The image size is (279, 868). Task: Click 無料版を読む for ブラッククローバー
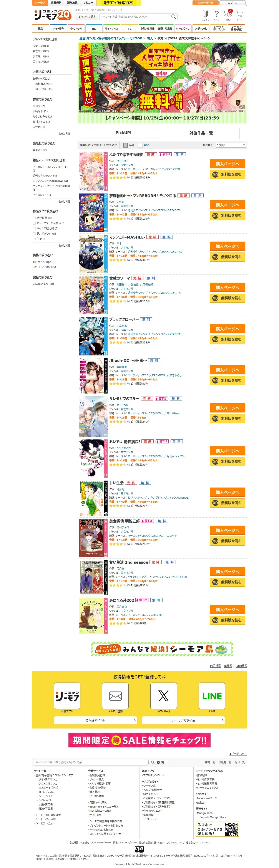point(228,339)
